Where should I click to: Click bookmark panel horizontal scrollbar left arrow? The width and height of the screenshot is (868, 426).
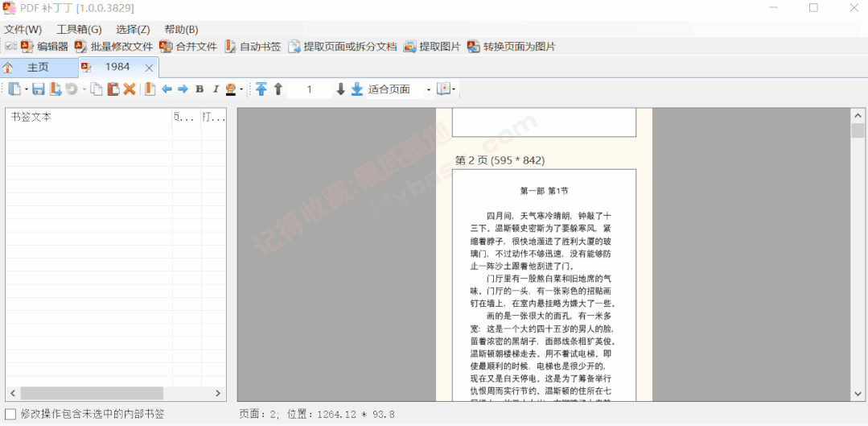(x=13, y=393)
